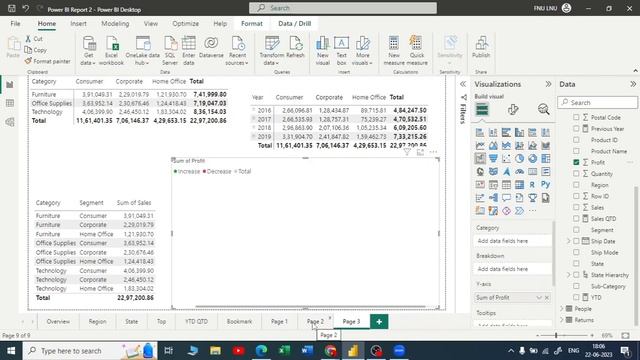Open the Insert ribbon tab
640x360 pixels.
point(78,24)
